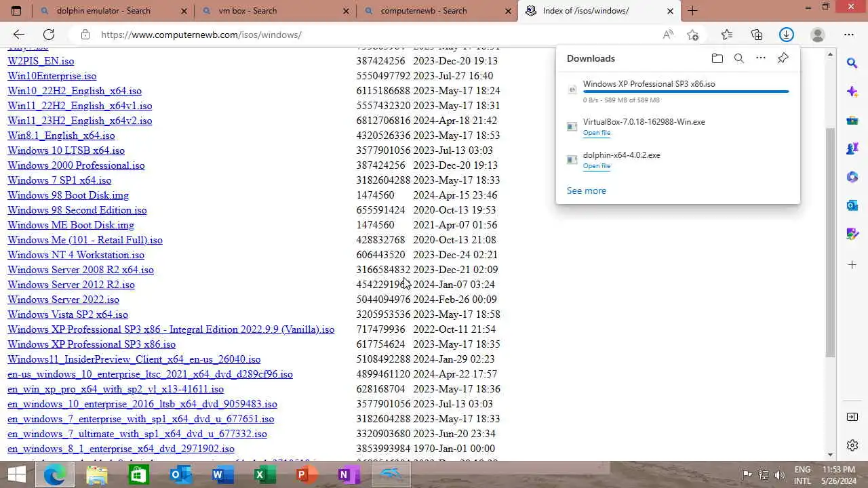Close the Index of /isos/windows/ tab
The width and height of the screenshot is (868, 488).
(x=671, y=11)
